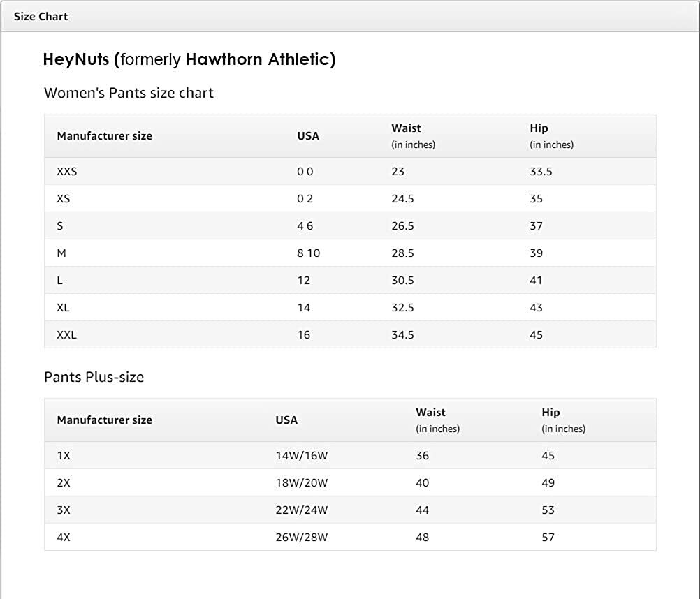Select the S size row
Image resolution: width=700 pixels, height=599 pixels.
click(x=60, y=225)
